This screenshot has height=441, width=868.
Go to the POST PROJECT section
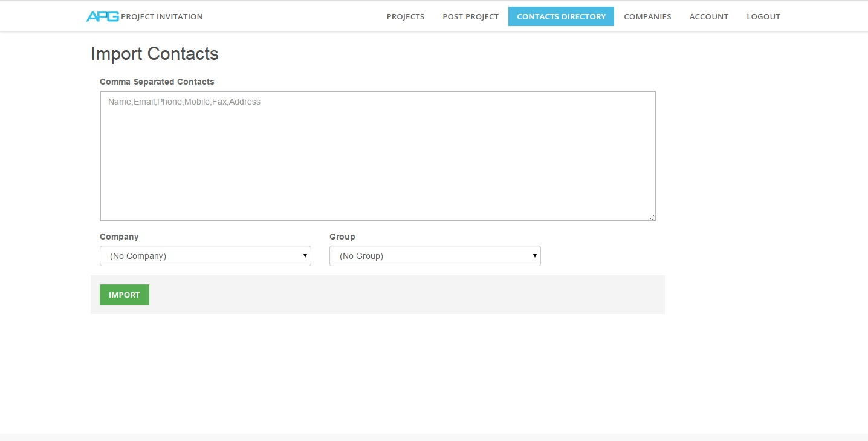point(470,16)
